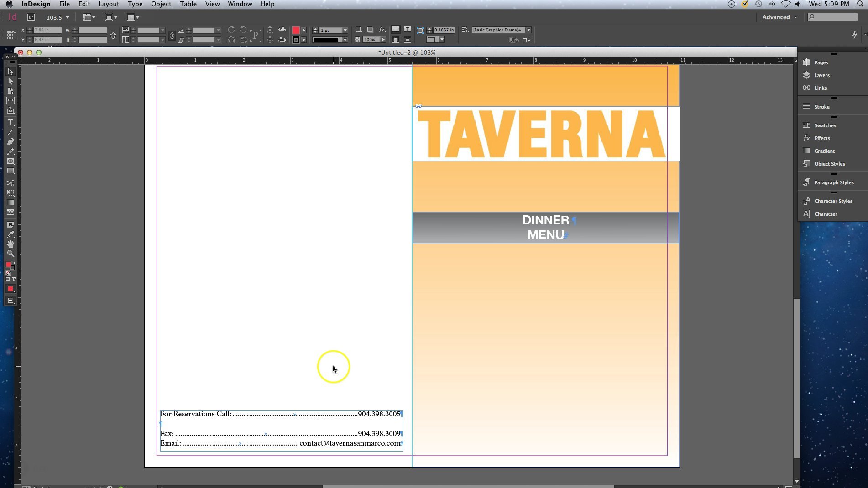Screen dimensions: 868x488
Task: Open the Swatches panel
Action: pos(824,125)
